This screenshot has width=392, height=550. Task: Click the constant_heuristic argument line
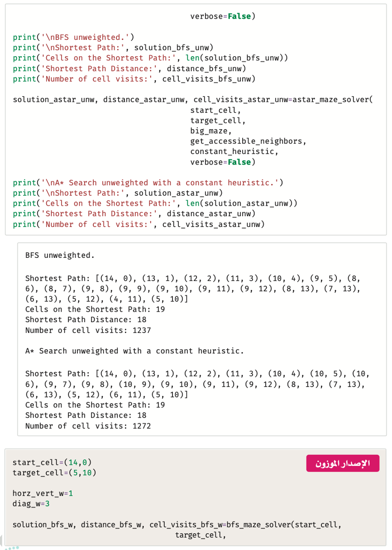(234, 151)
